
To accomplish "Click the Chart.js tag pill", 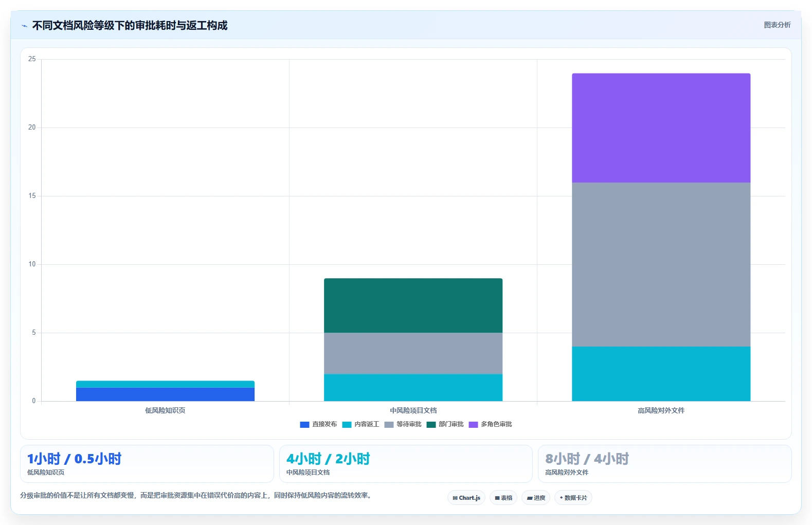I will (x=466, y=498).
